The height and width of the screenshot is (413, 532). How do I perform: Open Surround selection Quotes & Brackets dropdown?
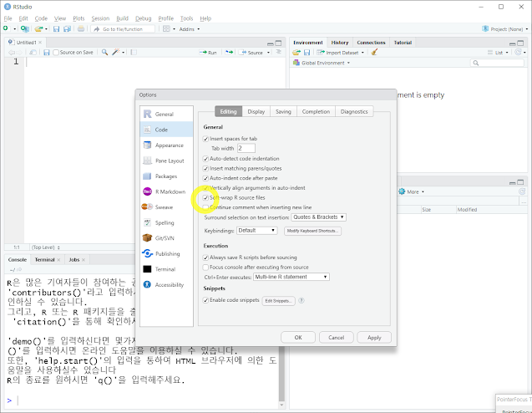tap(318, 217)
